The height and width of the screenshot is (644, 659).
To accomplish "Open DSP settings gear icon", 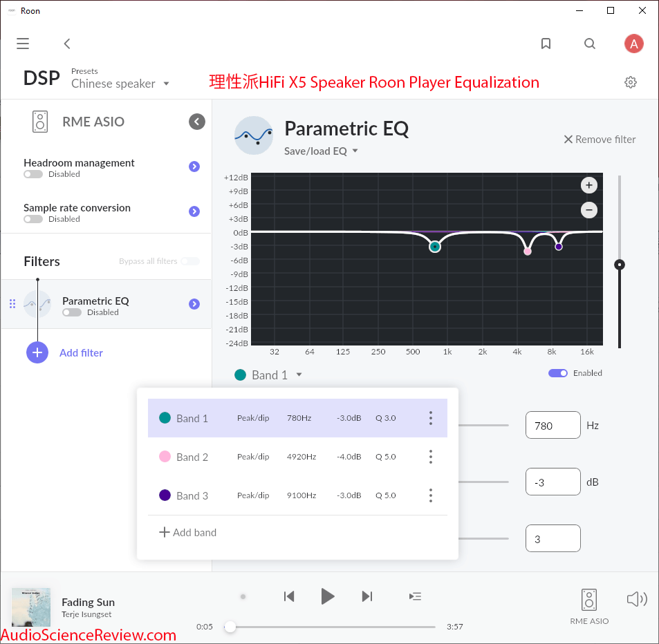I will [x=631, y=82].
